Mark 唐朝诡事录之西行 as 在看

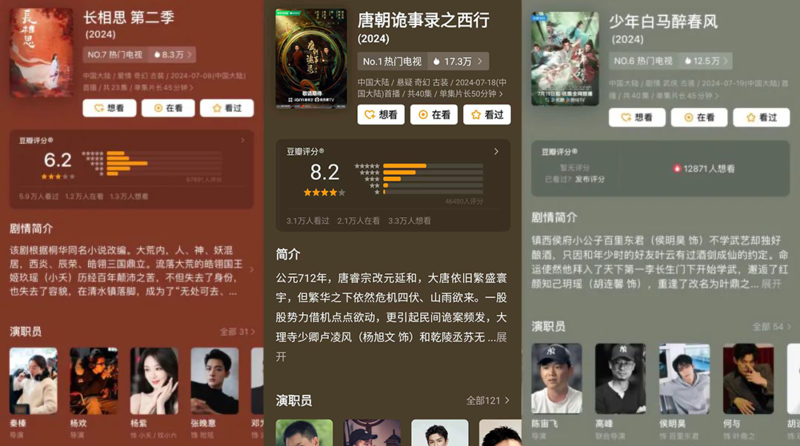[434, 115]
